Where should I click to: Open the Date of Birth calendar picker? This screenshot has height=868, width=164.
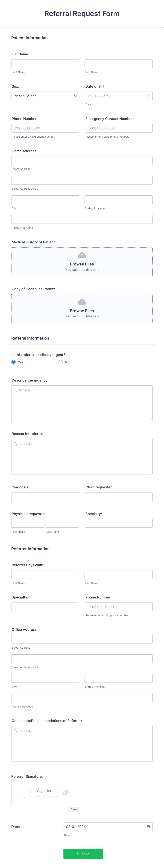[148, 96]
